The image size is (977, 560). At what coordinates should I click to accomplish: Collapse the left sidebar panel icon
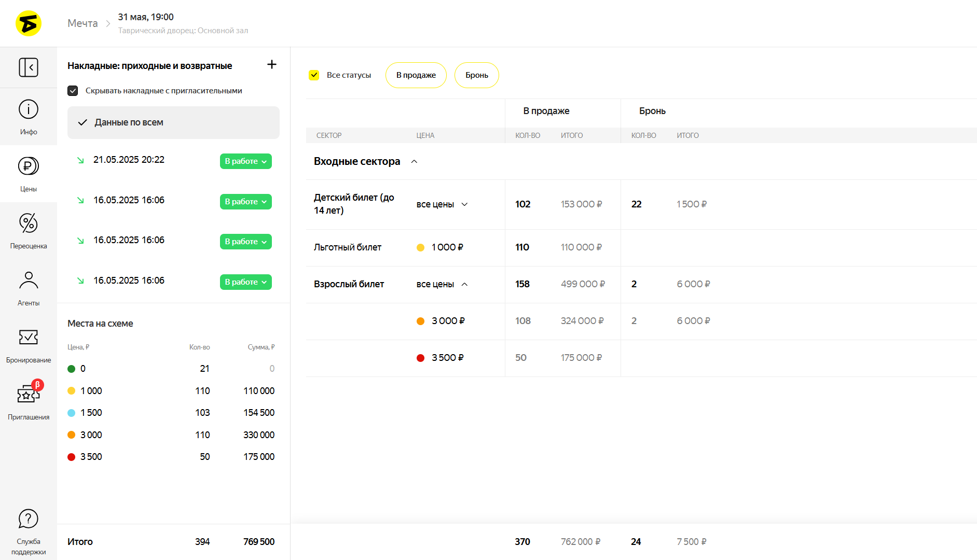(29, 67)
